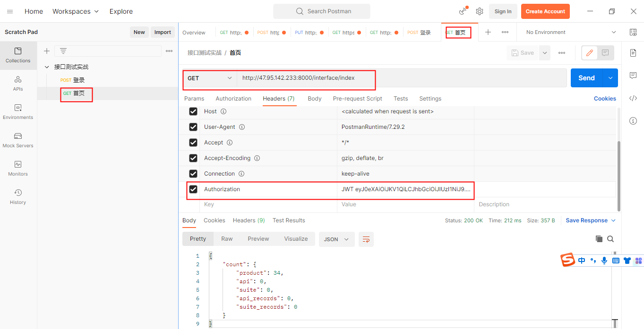Uncheck the User-Agent header checkbox
The width and height of the screenshot is (644, 329).
click(x=193, y=127)
